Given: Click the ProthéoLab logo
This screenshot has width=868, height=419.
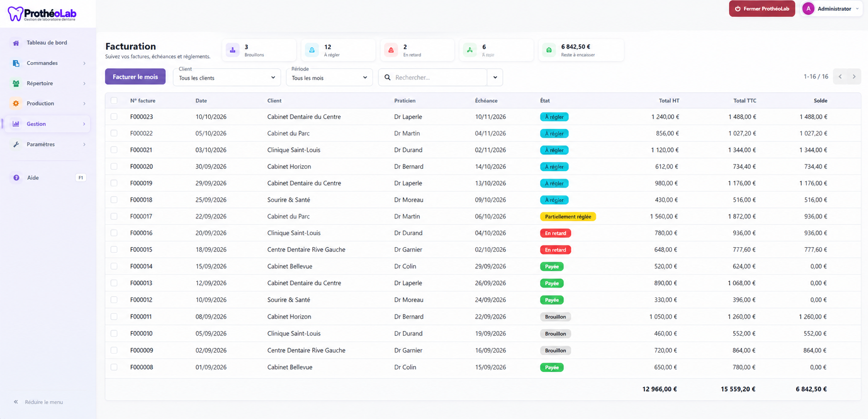Looking at the screenshot, I should click(x=42, y=13).
